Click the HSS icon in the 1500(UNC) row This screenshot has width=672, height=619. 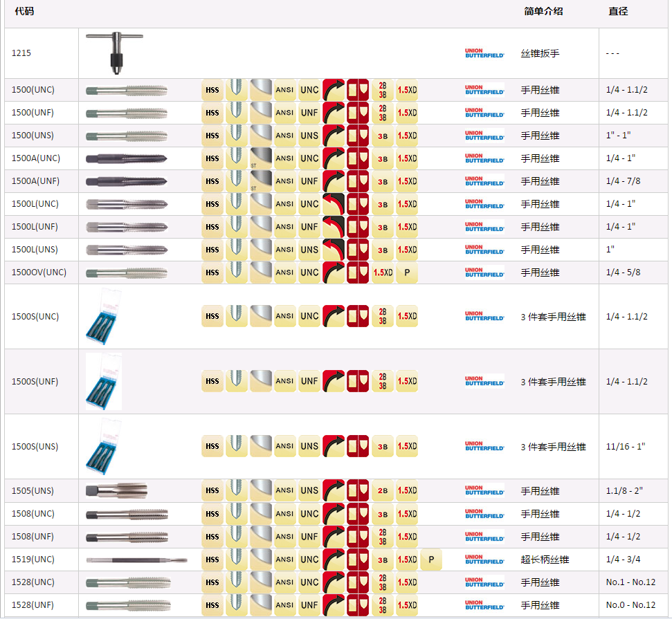(212, 90)
